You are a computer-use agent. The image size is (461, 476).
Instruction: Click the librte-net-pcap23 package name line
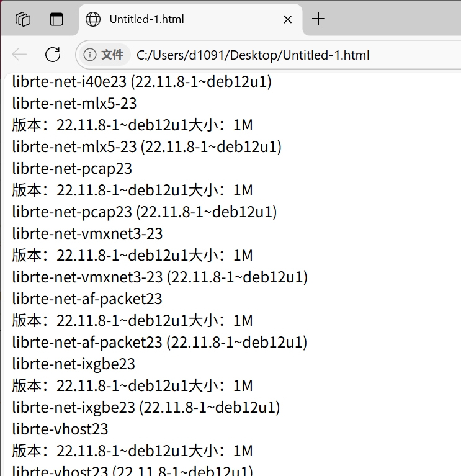[72, 168]
